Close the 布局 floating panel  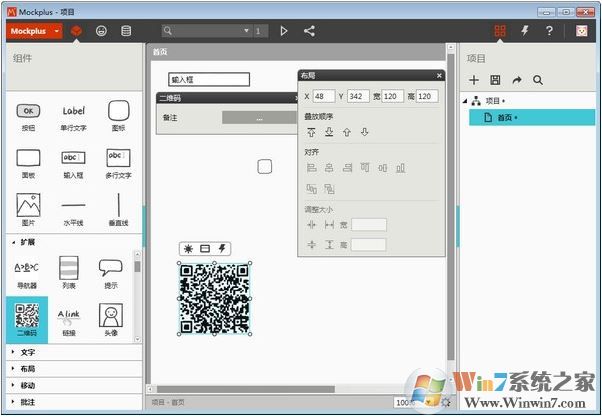[x=439, y=75]
